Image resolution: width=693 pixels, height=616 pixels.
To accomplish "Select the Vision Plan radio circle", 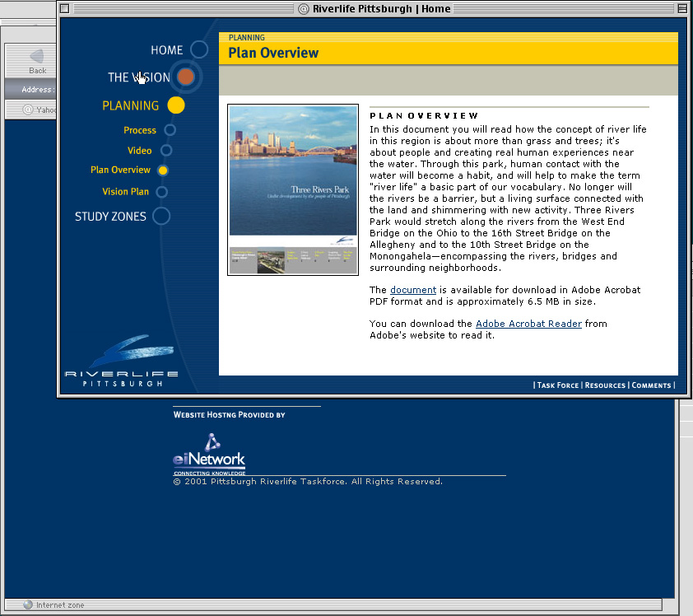I will point(161,192).
